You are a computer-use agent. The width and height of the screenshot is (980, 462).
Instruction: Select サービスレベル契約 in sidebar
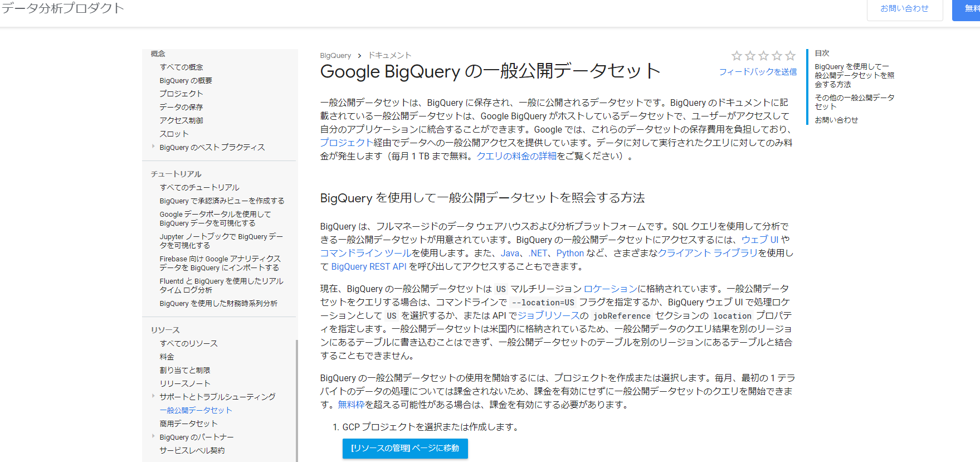192,450
